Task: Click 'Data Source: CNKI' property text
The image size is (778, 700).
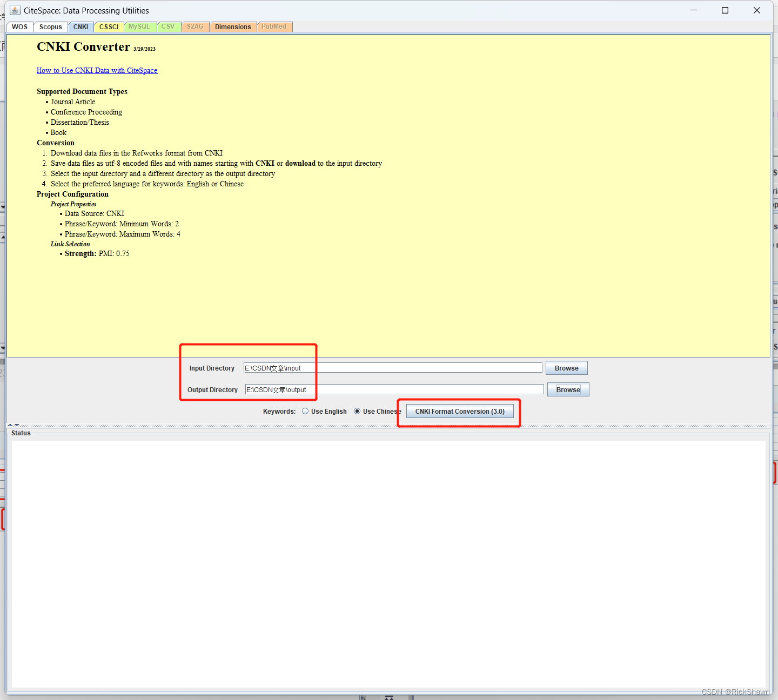Action: (95, 213)
